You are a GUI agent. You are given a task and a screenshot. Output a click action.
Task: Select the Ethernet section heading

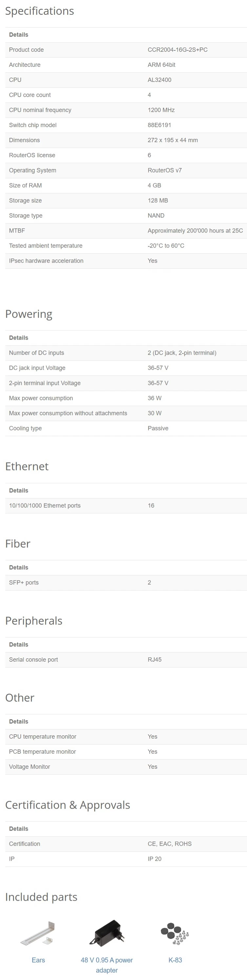tap(27, 466)
